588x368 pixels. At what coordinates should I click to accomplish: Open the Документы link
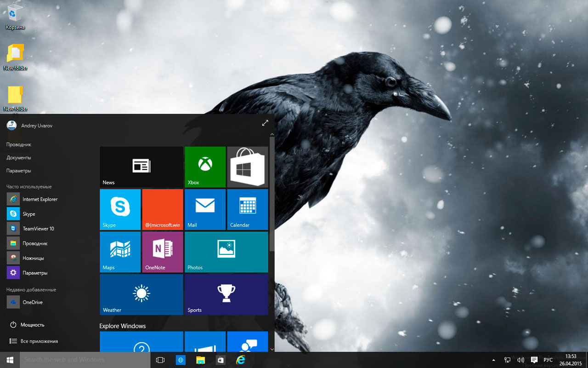pos(19,157)
